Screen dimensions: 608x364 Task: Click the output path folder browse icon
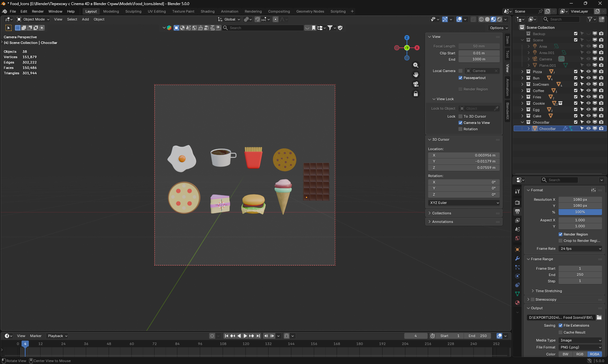599,318
